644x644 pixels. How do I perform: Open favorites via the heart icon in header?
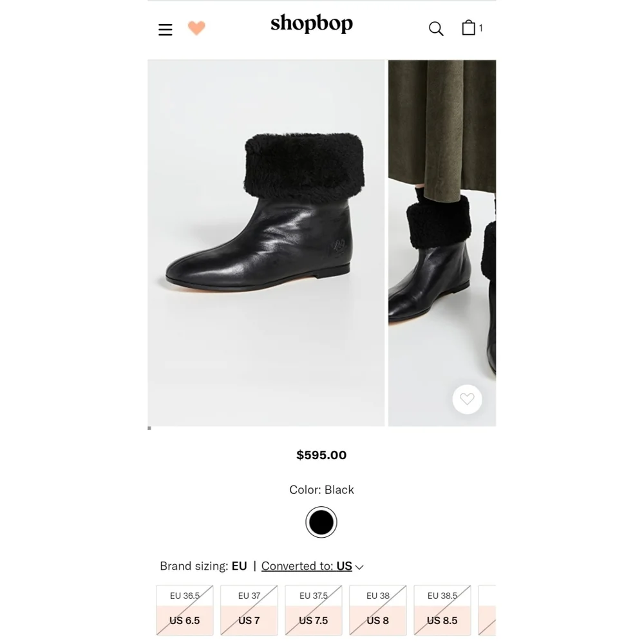click(x=196, y=28)
